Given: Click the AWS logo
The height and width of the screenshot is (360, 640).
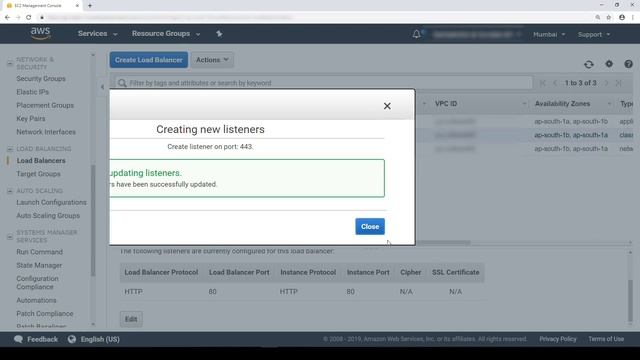Looking at the screenshot, I should click(40, 33).
